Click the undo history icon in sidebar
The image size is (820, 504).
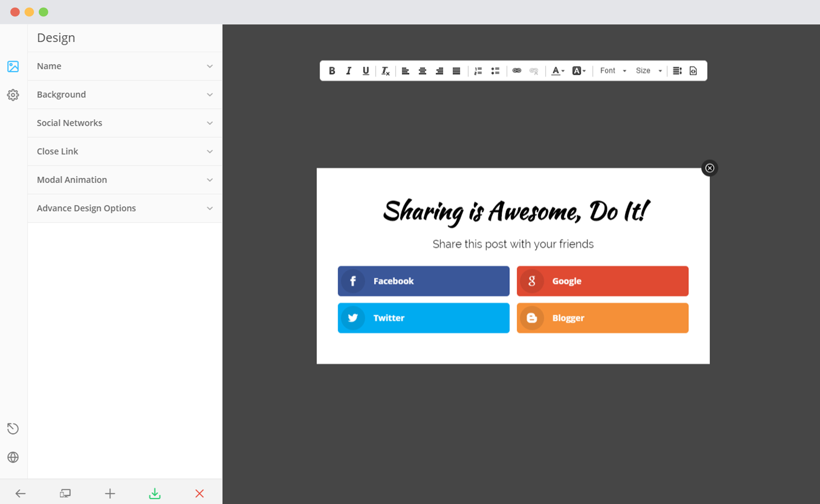click(14, 428)
